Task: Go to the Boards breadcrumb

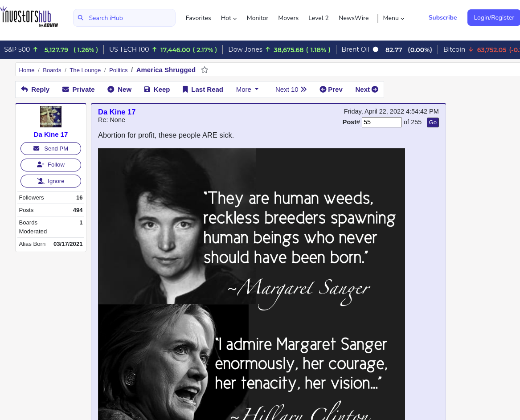Action: click(52, 70)
